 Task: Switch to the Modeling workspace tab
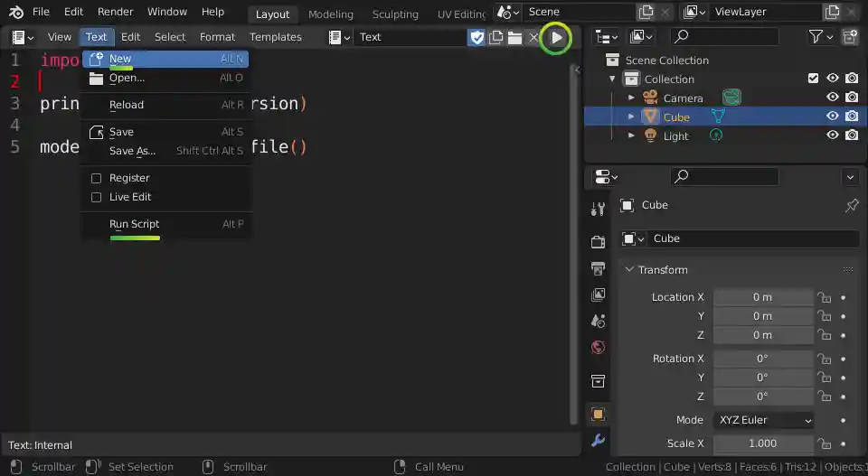(331, 14)
